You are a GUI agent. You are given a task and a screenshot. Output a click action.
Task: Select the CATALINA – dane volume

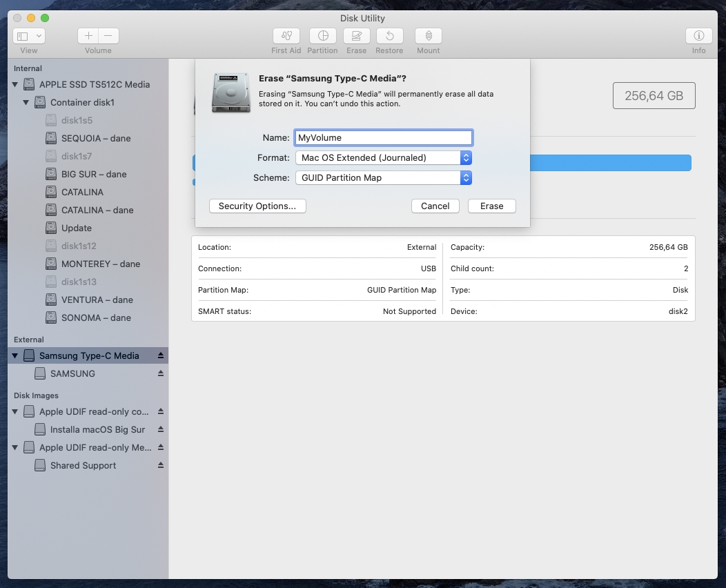coord(88,210)
